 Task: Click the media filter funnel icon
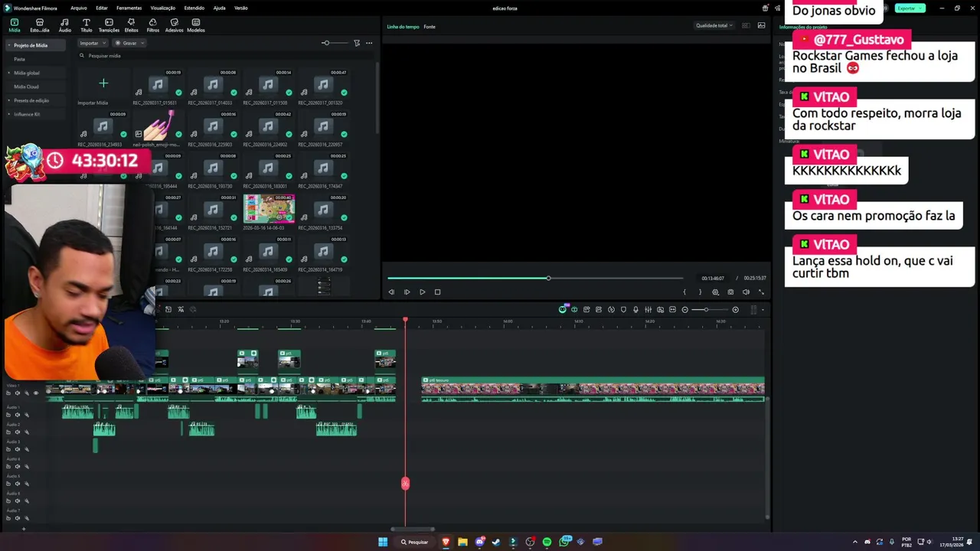(357, 43)
